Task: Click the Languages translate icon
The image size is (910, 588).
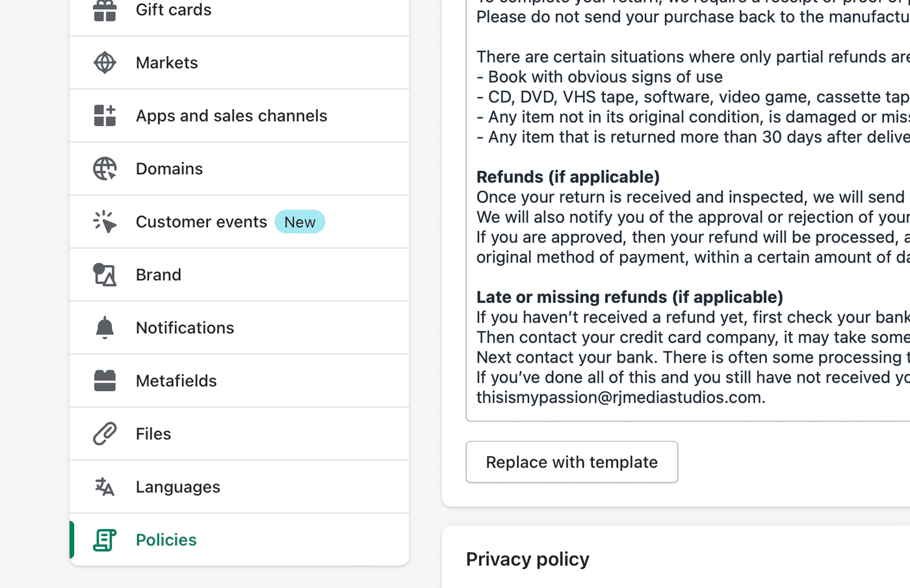Action: pyautogui.click(x=105, y=487)
